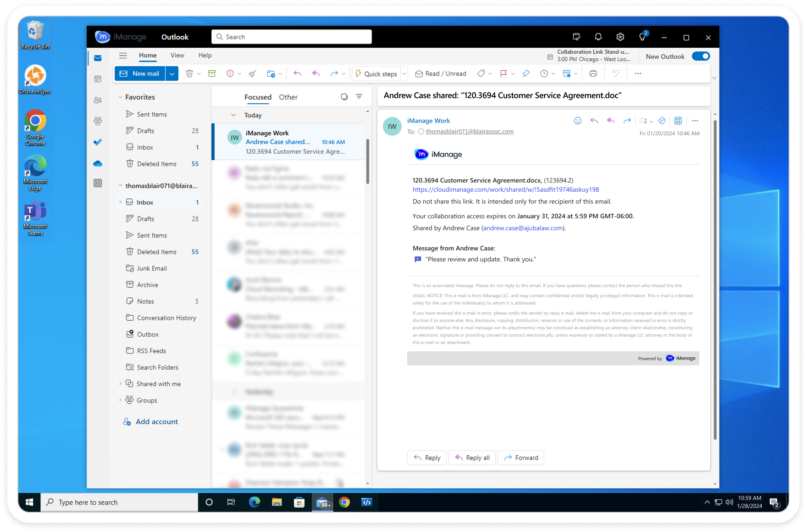Click the Report shield icon in ribbon
The width and height of the screenshot is (807, 532).
pyautogui.click(x=230, y=73)
